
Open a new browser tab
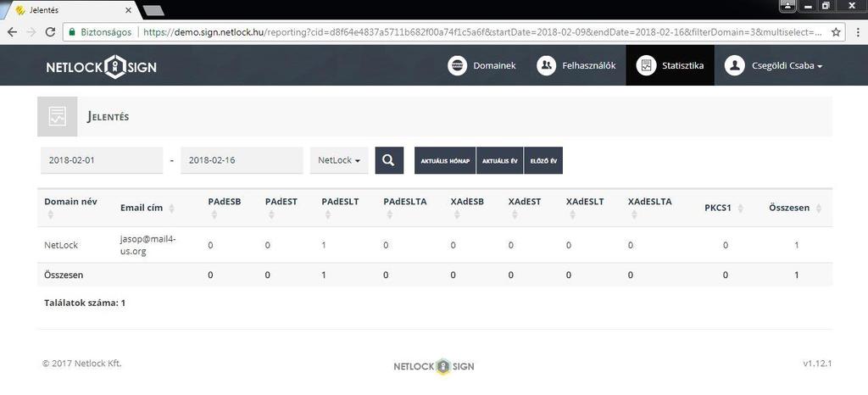153,10
